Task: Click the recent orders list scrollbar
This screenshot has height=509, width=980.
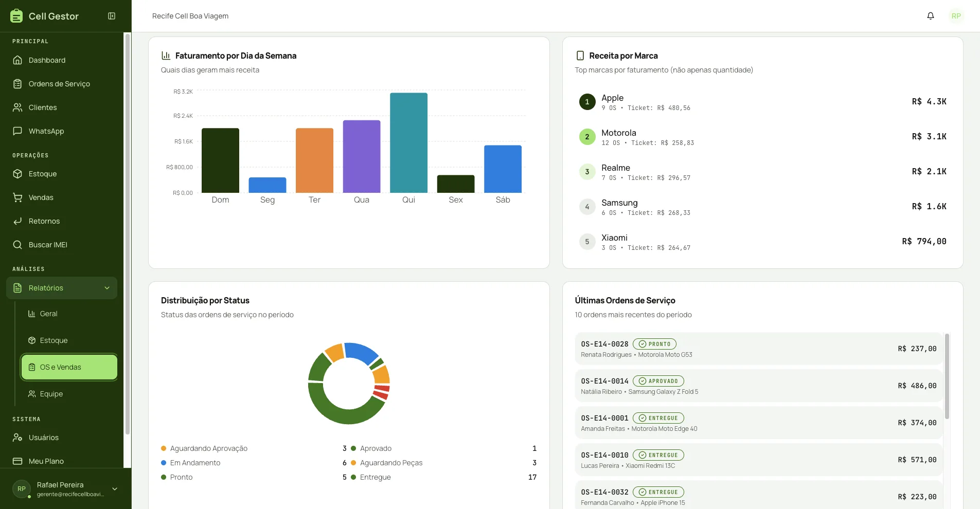Action: 947,376
